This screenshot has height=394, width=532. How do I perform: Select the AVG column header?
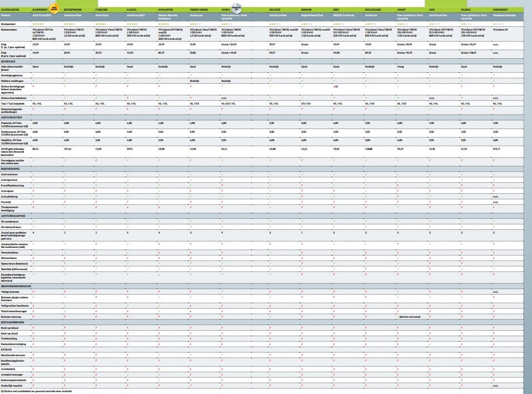tap(432, 10)
